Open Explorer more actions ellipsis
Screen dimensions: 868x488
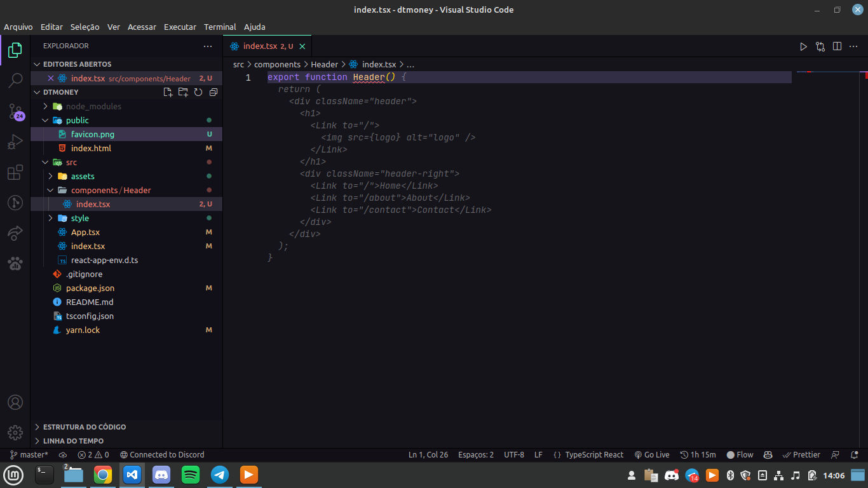(x=208, y=46)
